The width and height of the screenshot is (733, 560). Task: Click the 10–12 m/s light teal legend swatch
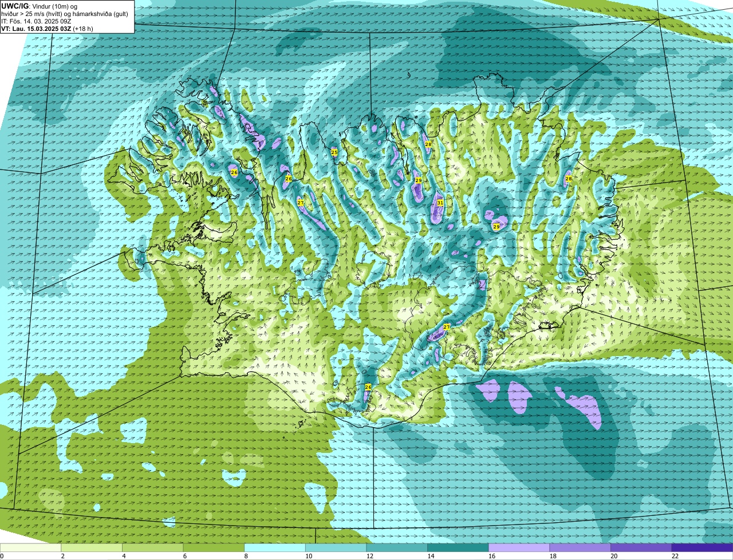(x=336, y=547)
